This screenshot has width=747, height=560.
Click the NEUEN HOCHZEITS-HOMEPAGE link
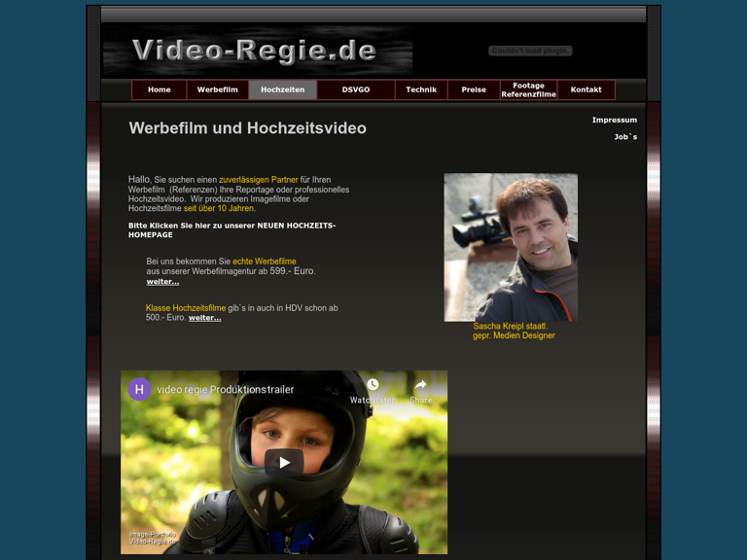click(231, 229)
